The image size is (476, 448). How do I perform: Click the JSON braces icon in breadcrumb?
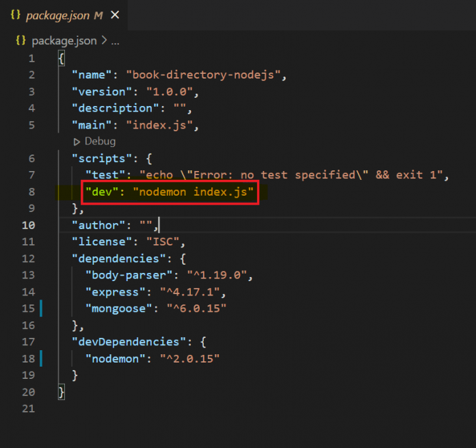point(21,40)
